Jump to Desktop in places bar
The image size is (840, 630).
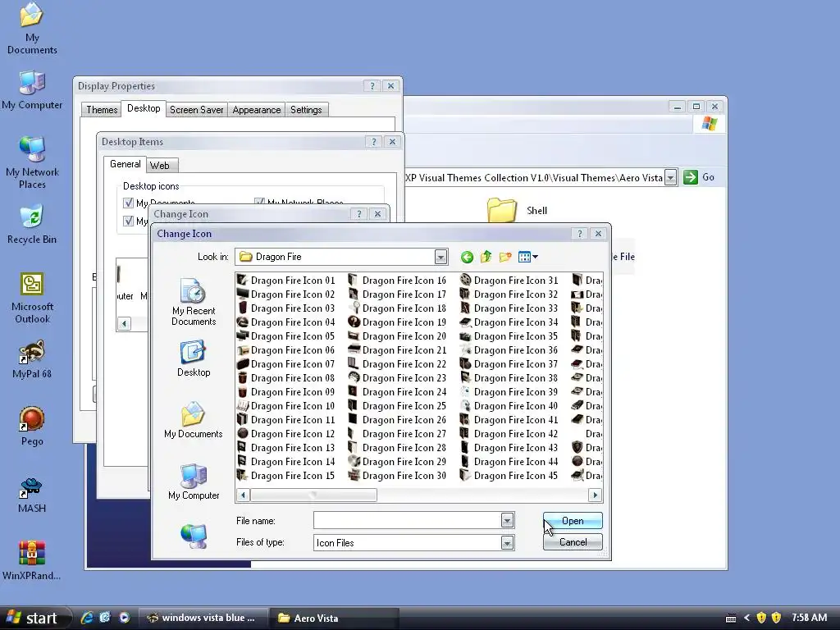pyautogui.click(x=194, y=358)
